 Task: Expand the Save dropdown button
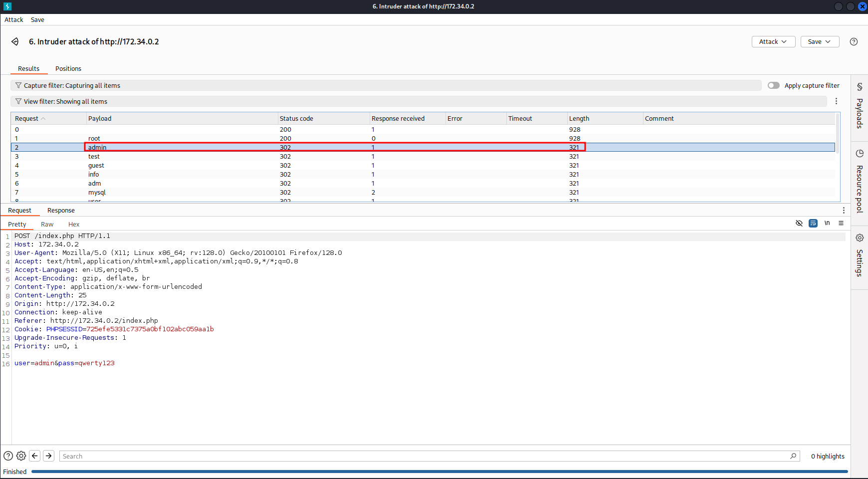820,42
